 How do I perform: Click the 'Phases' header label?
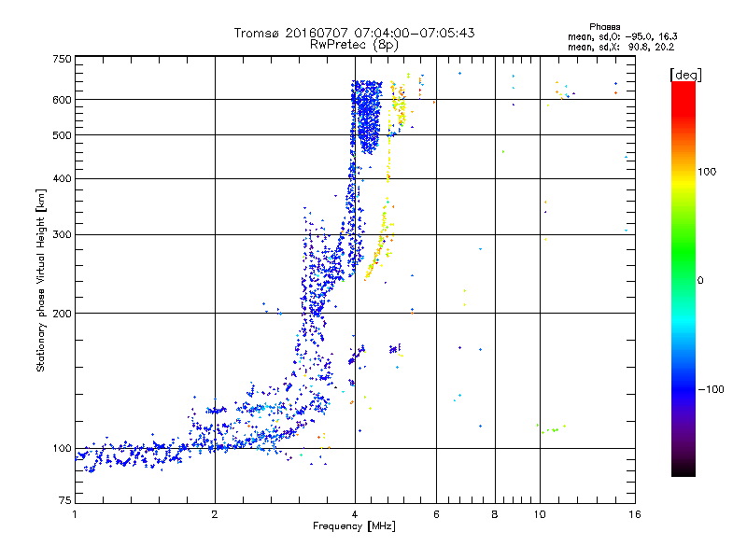point(604,27)
